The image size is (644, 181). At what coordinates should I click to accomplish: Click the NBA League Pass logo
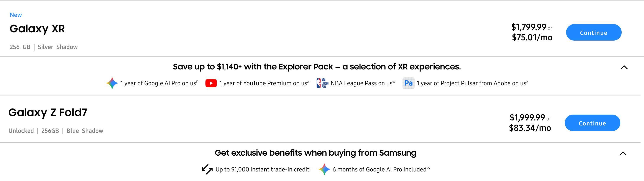pos(322,83)
